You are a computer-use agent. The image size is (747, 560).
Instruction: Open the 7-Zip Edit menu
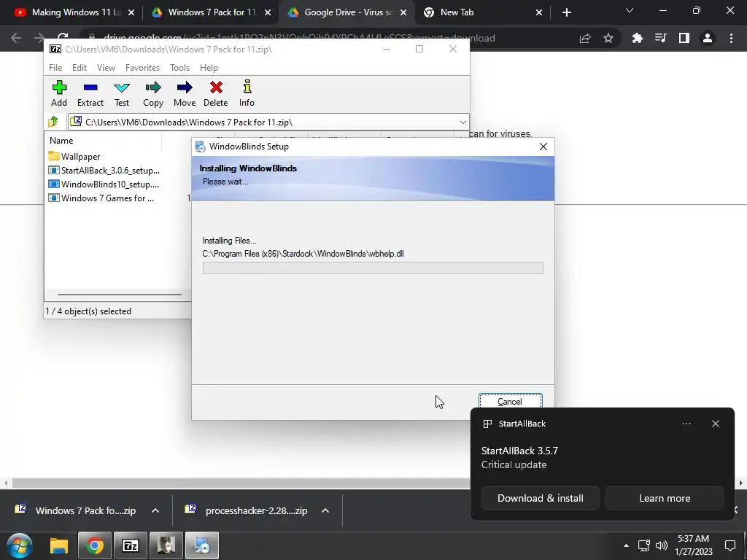point(79,68)
